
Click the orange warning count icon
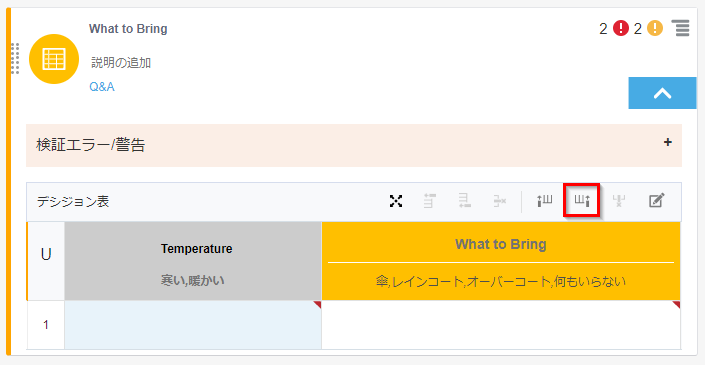point(655,29)
